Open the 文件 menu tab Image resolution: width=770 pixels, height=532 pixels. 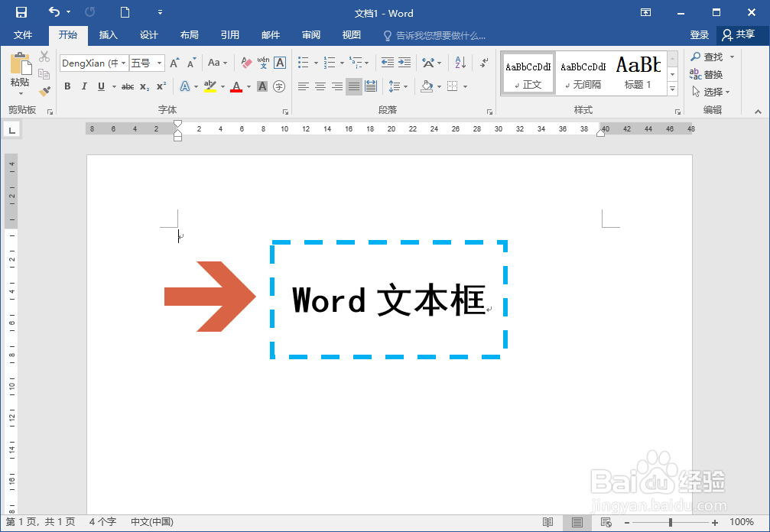[x=23, y=35]
